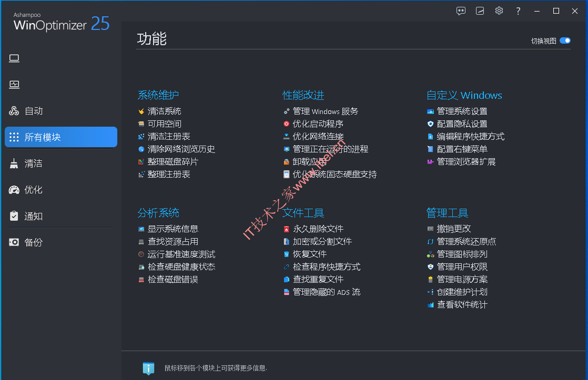This screenshot has width=588, height=380.
Task: Open 管理用户权限 module
Action: pyautogui.click(x=462, y=267)
